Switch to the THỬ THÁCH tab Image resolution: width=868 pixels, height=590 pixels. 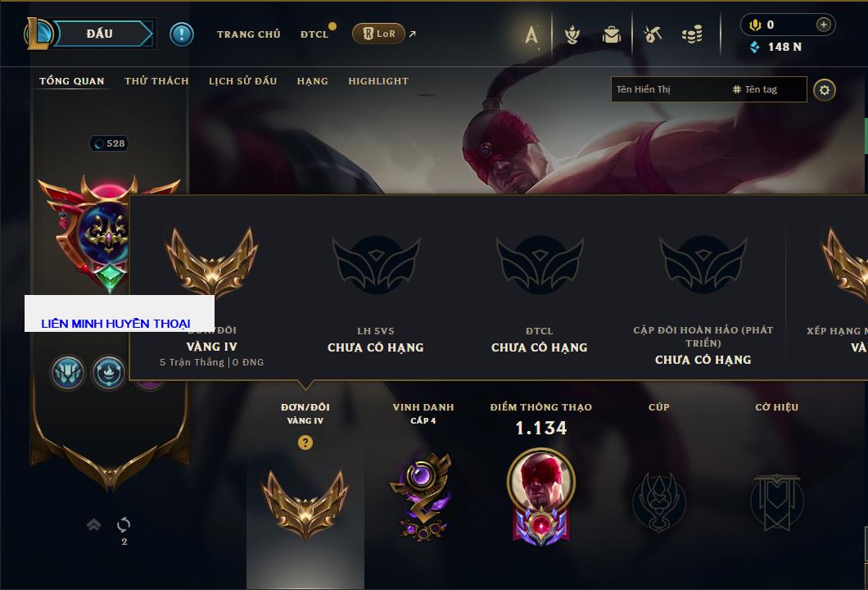point(156,81)
